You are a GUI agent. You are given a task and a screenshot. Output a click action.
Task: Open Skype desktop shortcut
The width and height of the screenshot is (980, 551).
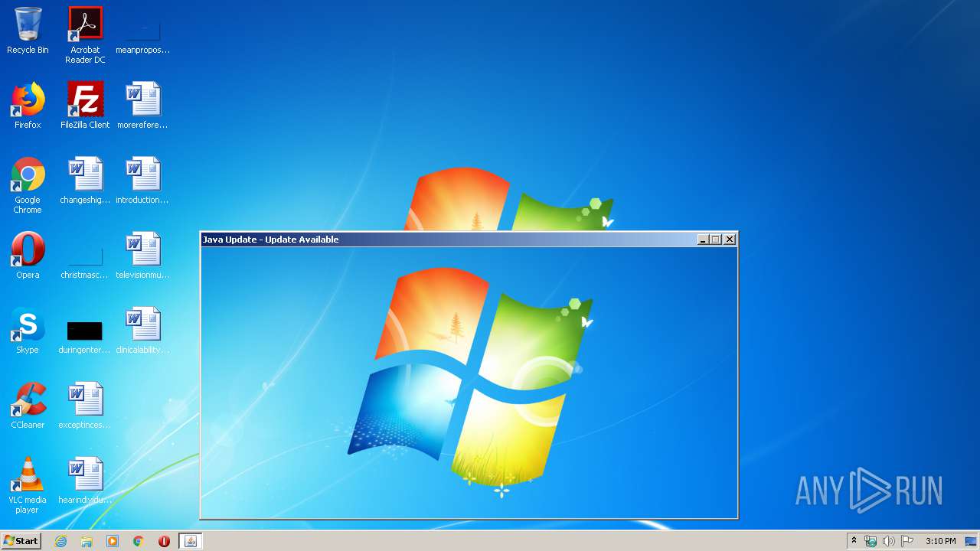pyautogui.click(x=28, y=331)
